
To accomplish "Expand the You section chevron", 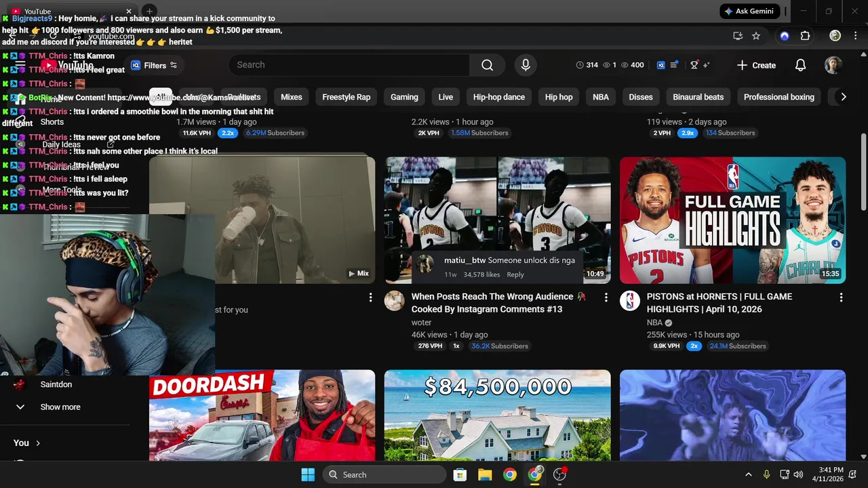I will click(38, 443).
